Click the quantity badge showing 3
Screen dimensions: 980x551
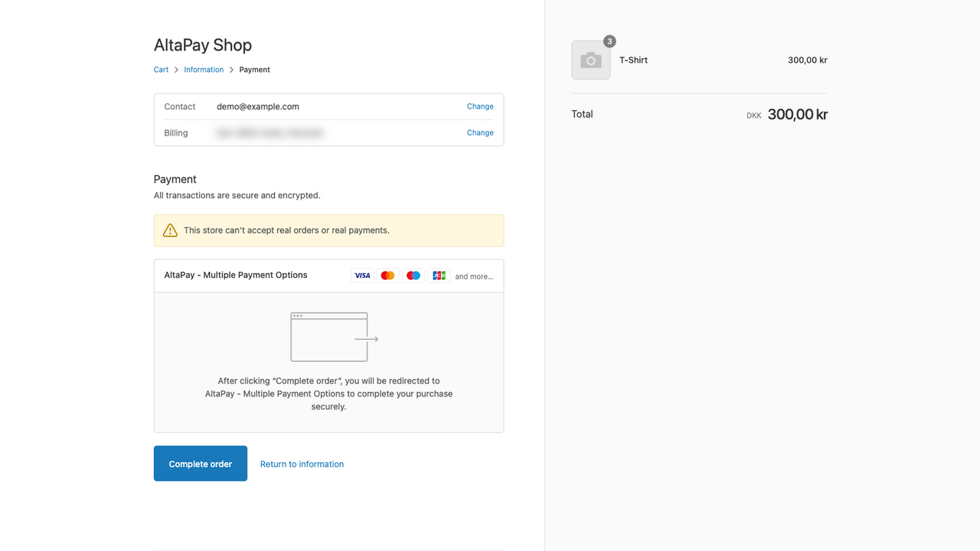tap(609, 41)
